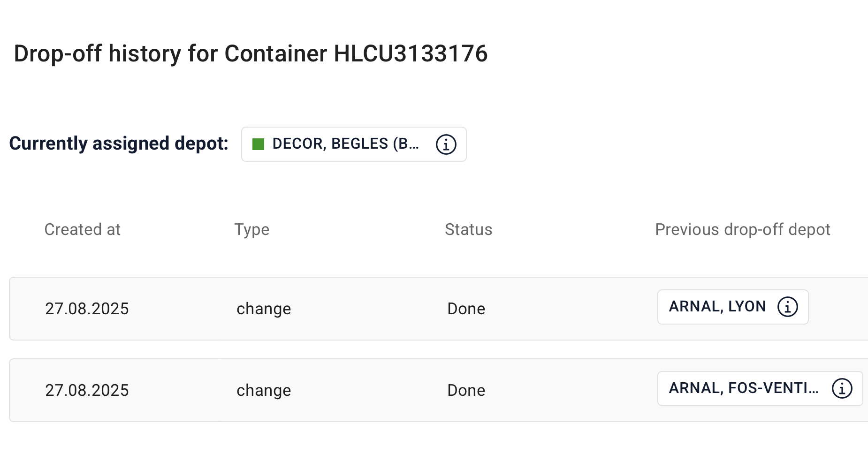This screenshot has height=454, width=868.
Task: Click Done status in first row
Action: coord(466,309)
